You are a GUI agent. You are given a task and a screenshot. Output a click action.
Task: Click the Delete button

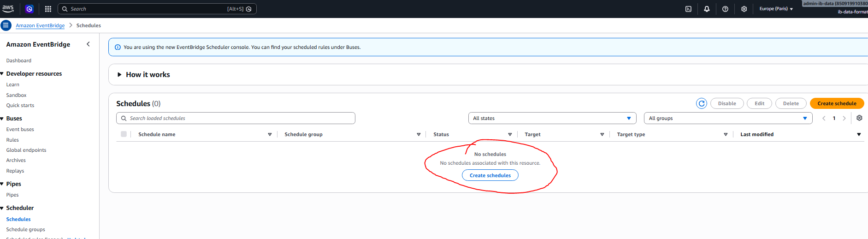pos(791,103)
